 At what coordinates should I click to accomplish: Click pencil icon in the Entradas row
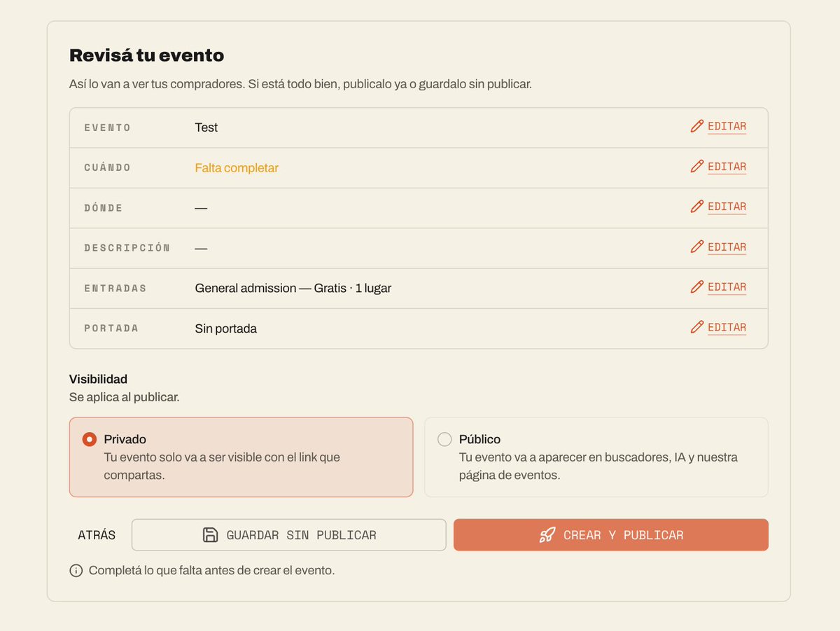point(696,286)
